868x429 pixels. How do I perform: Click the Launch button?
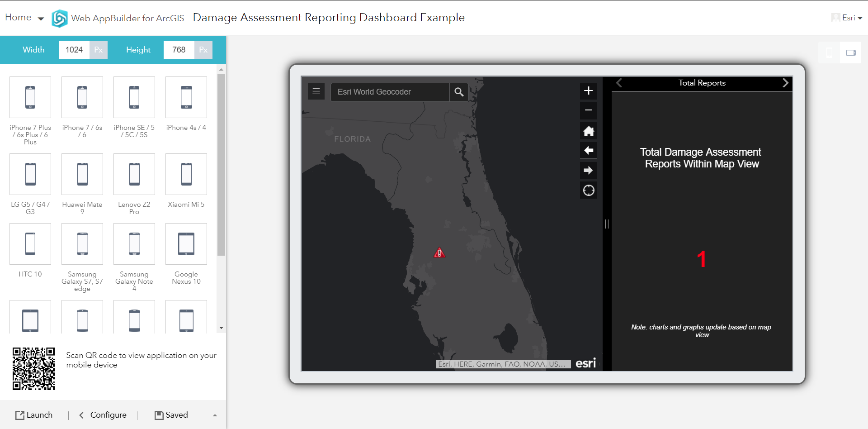pyautogui.click(x=34, y=415)
